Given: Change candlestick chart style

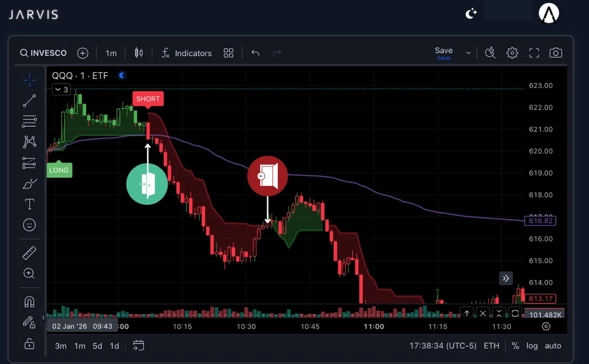Looking at the screenshot, I should (x=139, y=53).
